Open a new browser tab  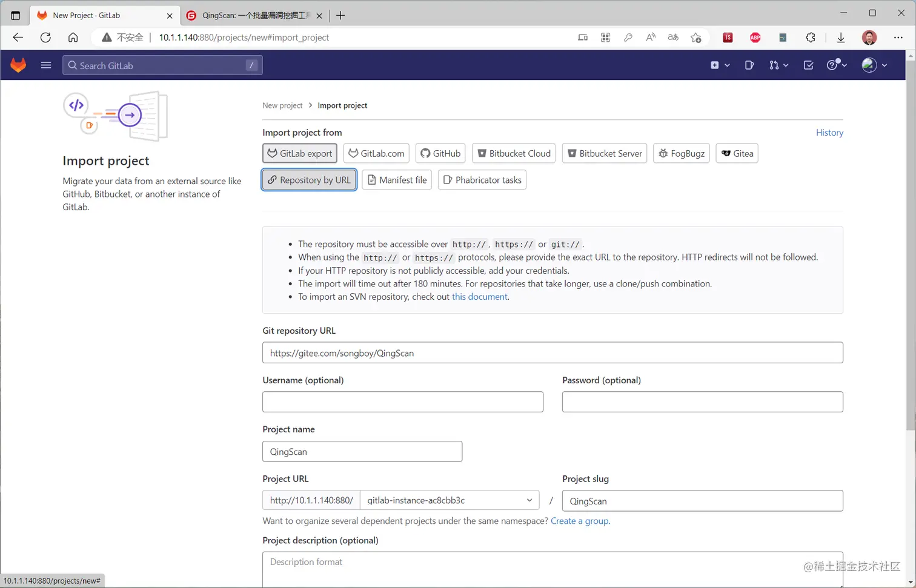coord(340,15)
